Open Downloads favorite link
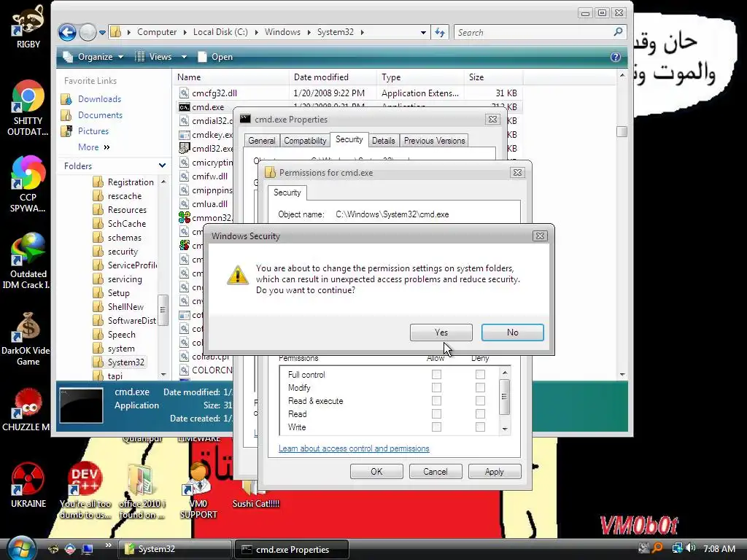Image resolution: width=747 pixels, height=560 pixels. [x=99, y=99]
